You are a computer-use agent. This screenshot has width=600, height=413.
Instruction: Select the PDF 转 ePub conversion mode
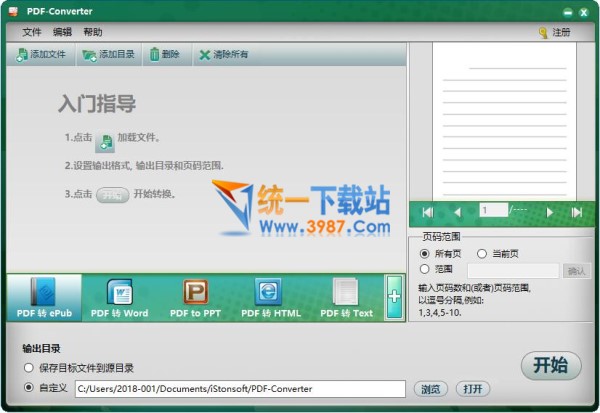44,298
